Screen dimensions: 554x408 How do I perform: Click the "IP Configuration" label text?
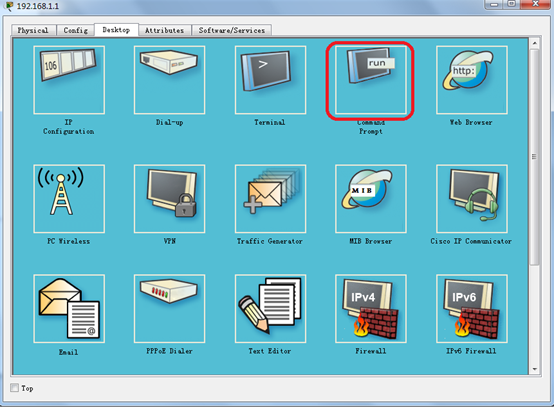[69, 127]
